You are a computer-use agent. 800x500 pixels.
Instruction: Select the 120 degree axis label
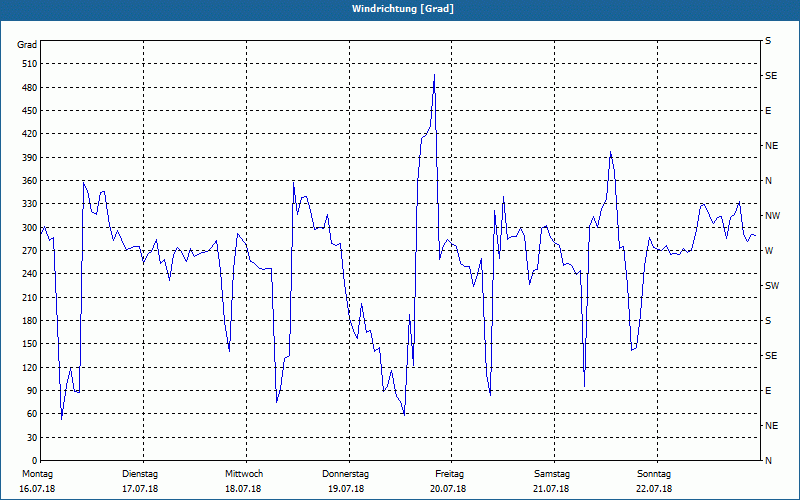tap(29, 367)
